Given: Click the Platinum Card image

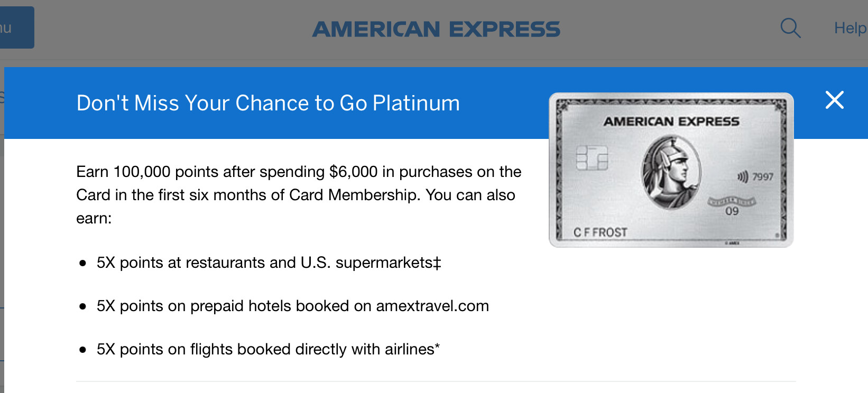Looking at the screenshot, I should 671,170.
